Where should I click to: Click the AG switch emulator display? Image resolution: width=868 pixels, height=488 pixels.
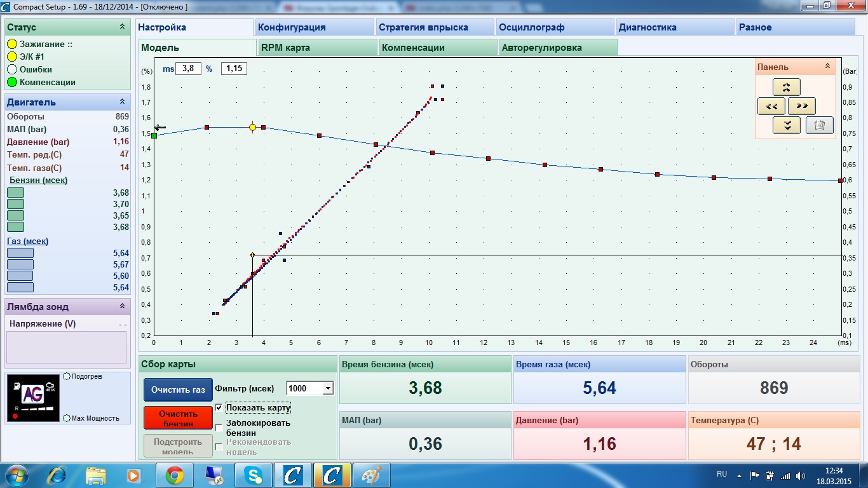[x=33, y=396]
